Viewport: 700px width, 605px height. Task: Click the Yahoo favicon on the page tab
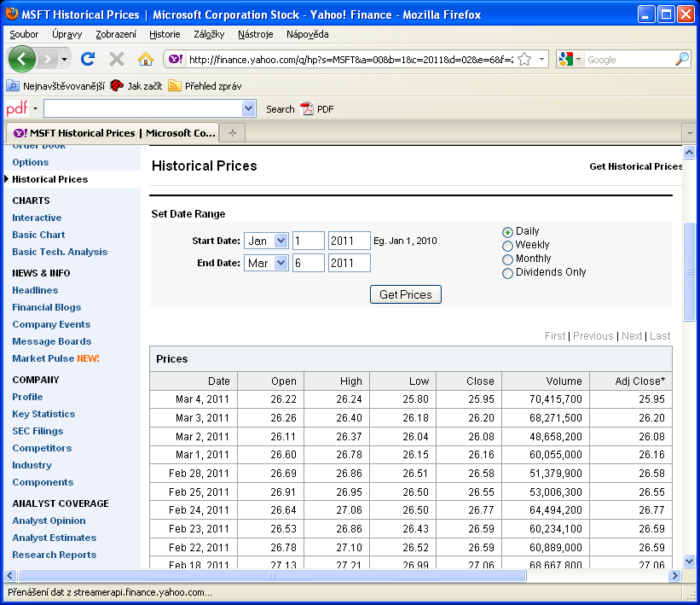coord(20,133)
